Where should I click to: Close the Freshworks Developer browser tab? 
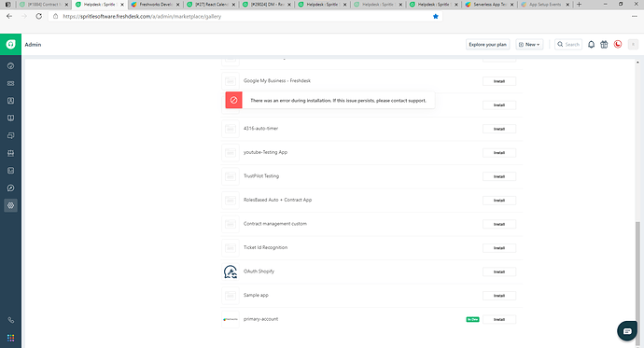(x=178, y=5)
